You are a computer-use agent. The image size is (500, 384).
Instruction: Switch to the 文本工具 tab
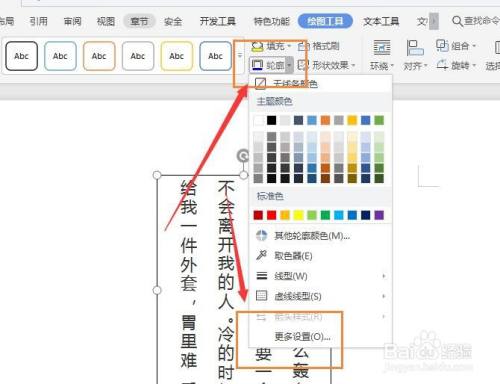[x=381, y=22]
